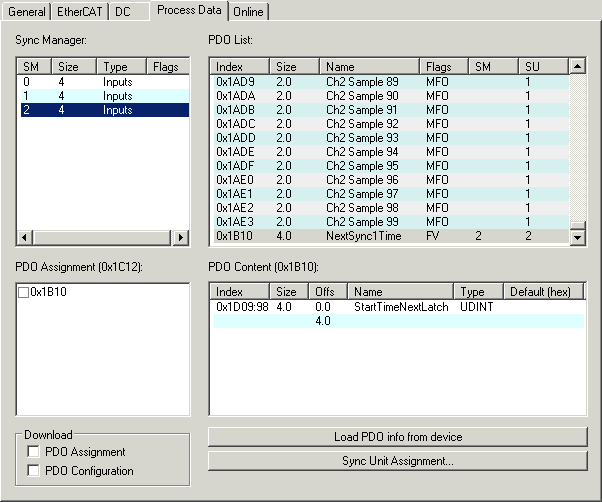Screen dimensions: 602x502
Task: Select PDO 0x1ADE Ch2 Sample 94
Action: coord(391,152)
